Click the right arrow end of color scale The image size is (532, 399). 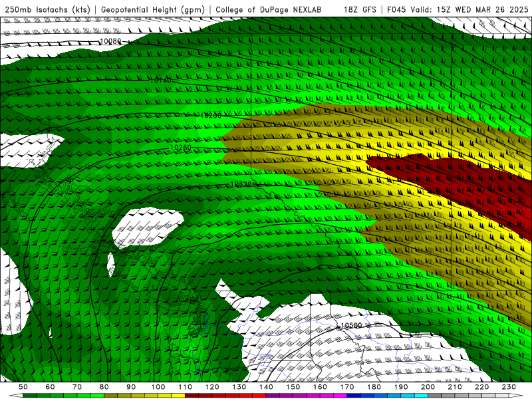tap(516, 396)
